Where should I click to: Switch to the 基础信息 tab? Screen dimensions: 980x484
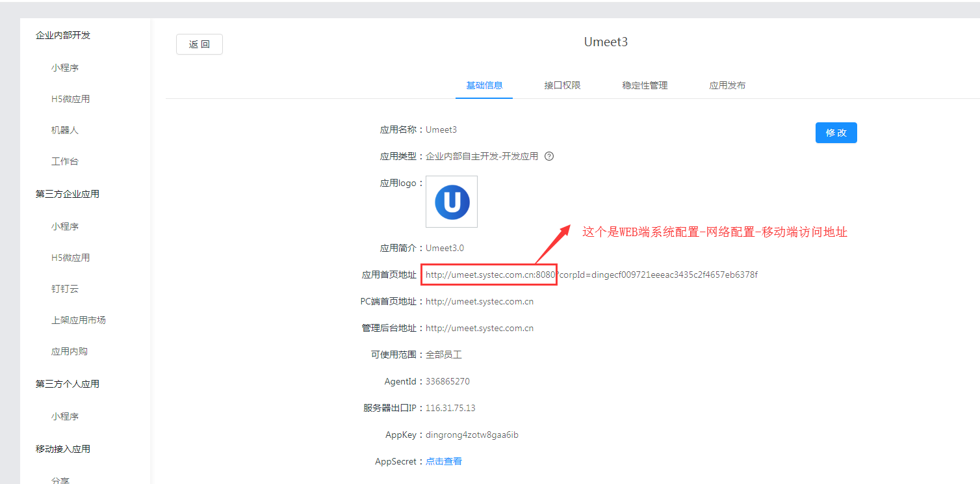pos(484,85)
